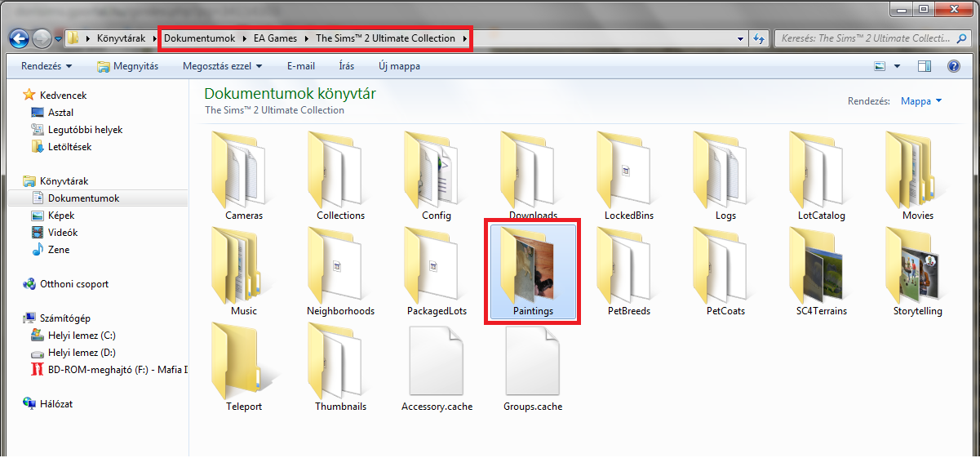Image resolution: width=980 pixels, height=458 pixels.
Task: Expand the arrow after EA Games breadcrumb
Action: [x=308, y=38]
